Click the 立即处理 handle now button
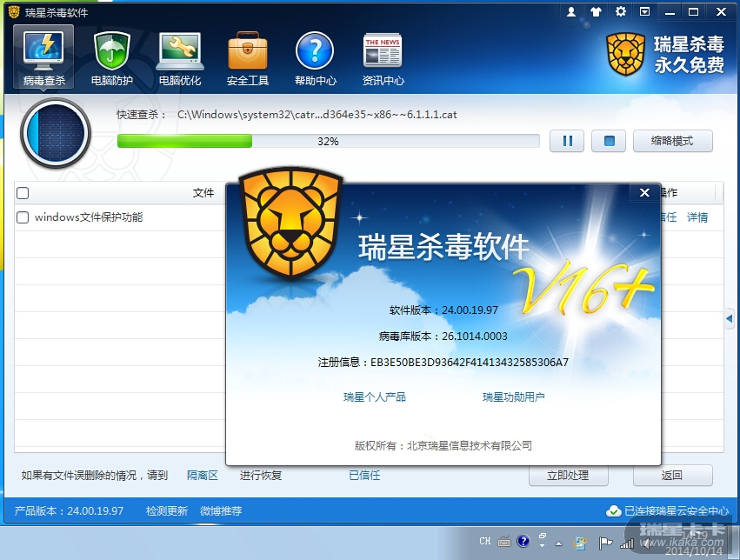The width and height of the screenshot is (740, 560). tap(568, 476)
